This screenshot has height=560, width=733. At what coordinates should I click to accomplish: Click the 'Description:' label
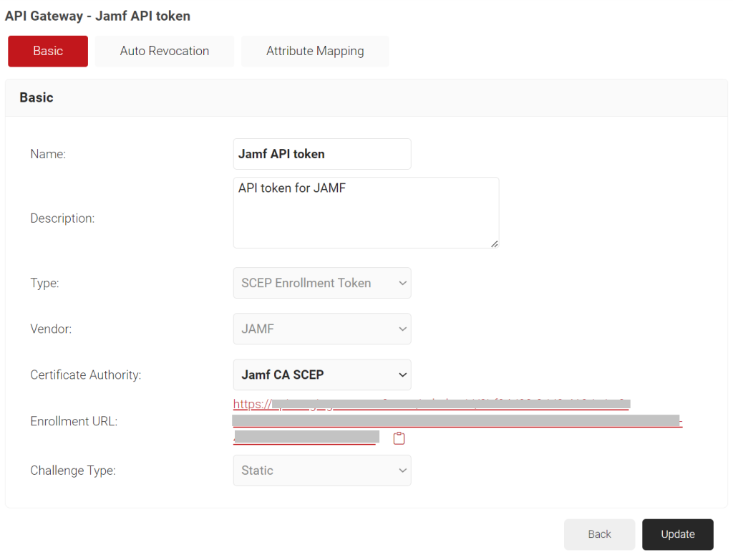pyautogui.click(x=63, y=218)
